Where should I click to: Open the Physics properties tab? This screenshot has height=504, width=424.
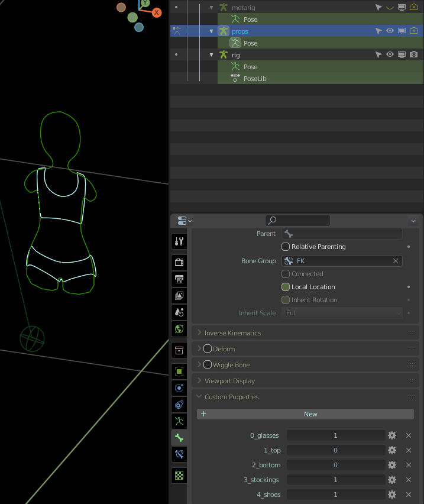point(180,388)
